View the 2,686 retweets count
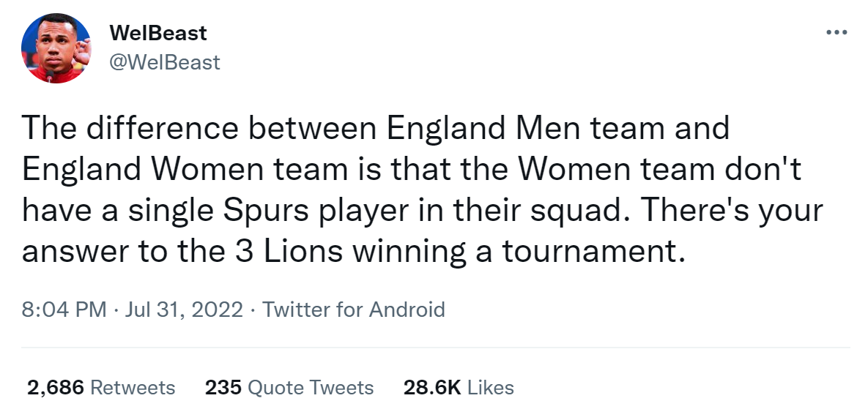The width and height of the screenshot is (868, 420). coord(55,387)
